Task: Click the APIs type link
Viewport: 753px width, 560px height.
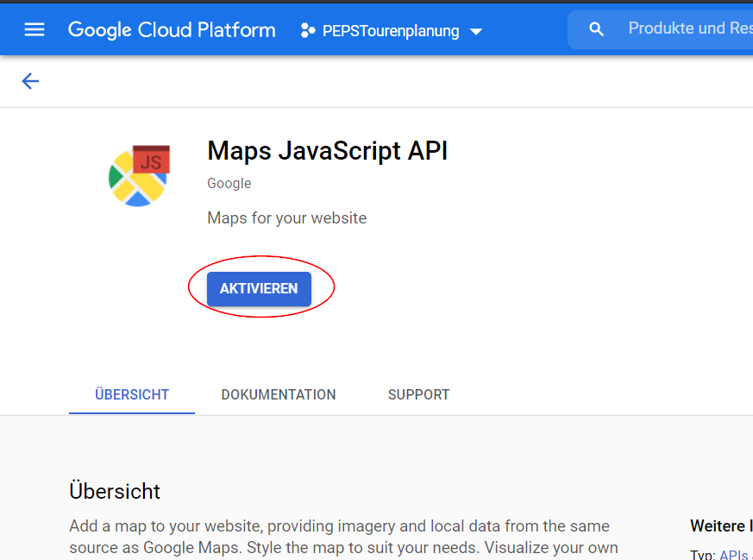Action: coord(733,555)
